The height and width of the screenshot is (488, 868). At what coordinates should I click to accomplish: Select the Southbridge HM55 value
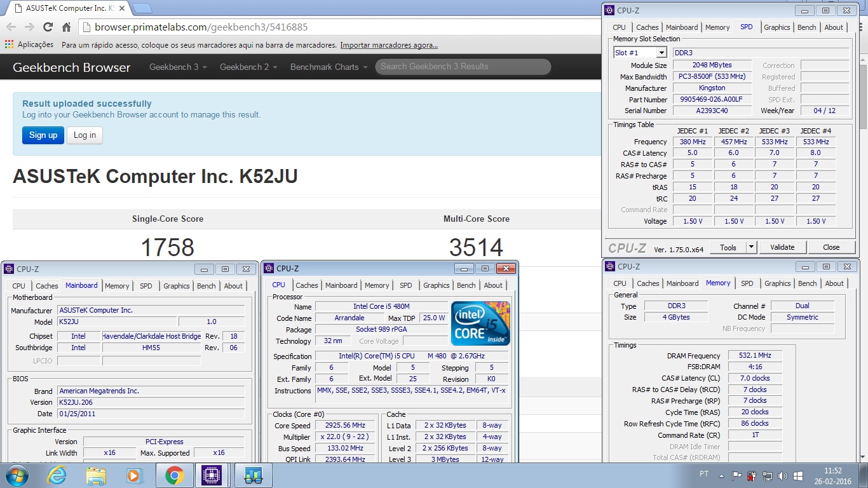pos(151,348)
